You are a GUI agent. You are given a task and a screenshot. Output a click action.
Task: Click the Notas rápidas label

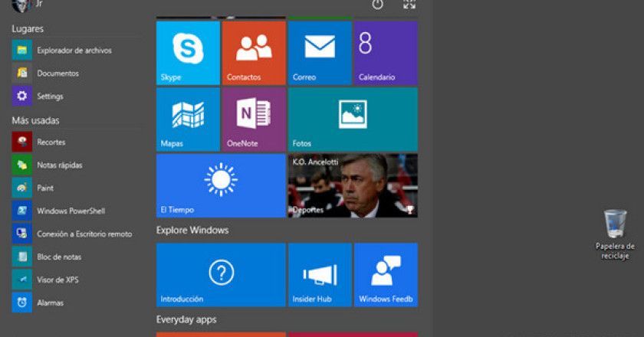[60, 165]
